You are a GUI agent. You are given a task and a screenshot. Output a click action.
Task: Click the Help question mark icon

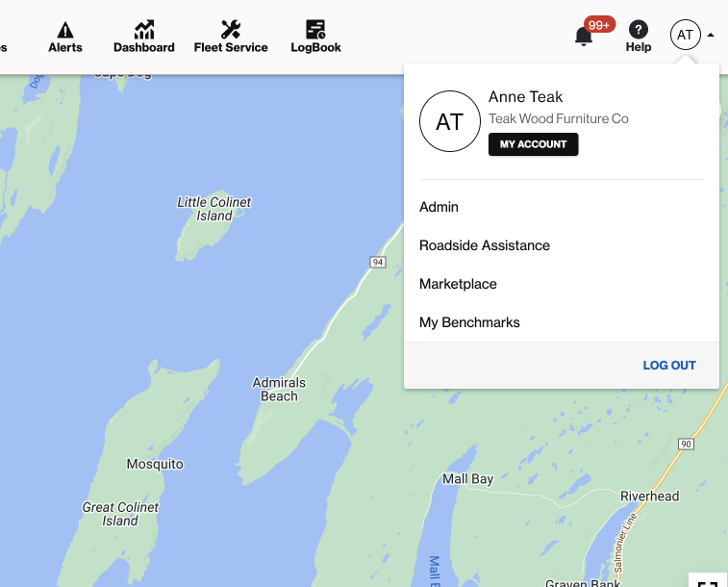(x=639, y=30)
